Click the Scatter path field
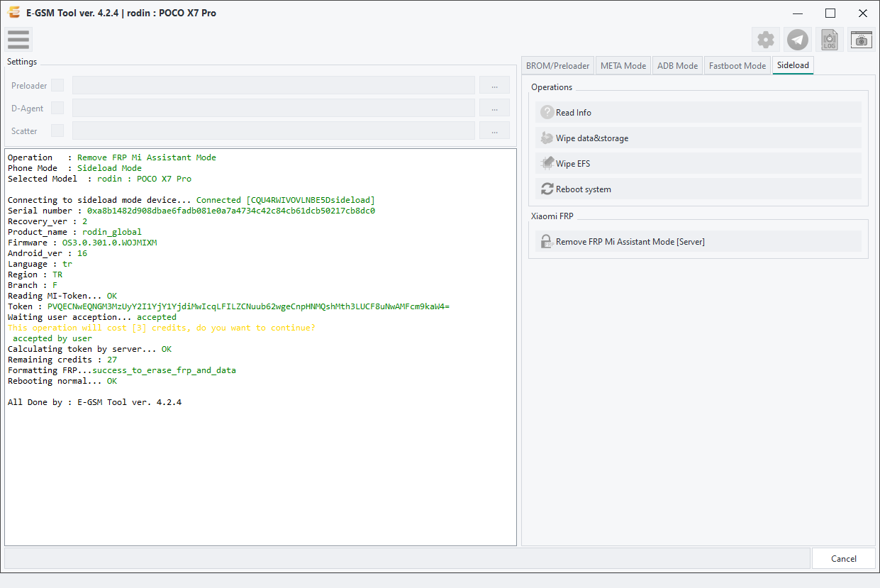The width and height of the screenshot is (880, 588). (274, 131)
